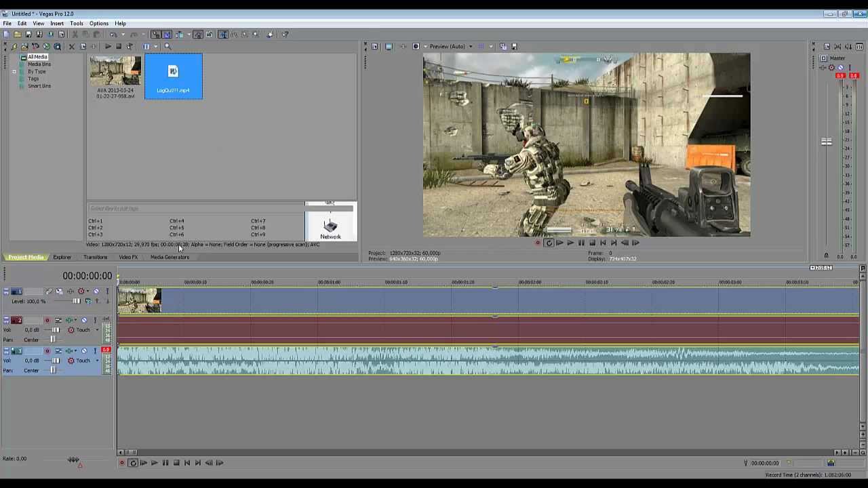Screen dimensions: 868x488
Task: Select the Tags tree item
Action: click(x=33, y=79)
